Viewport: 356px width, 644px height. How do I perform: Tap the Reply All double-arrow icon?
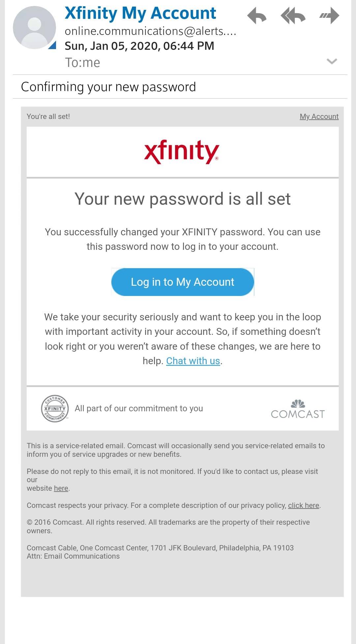[293, 15]
